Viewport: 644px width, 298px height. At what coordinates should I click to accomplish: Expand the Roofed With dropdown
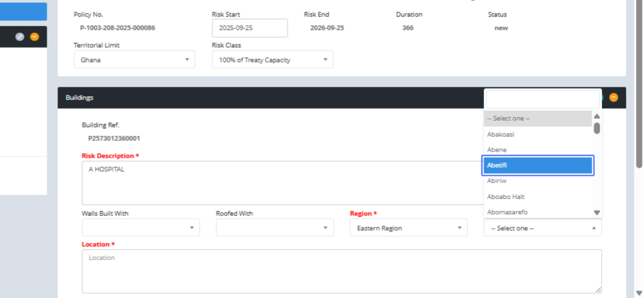[x=275, y=228]
